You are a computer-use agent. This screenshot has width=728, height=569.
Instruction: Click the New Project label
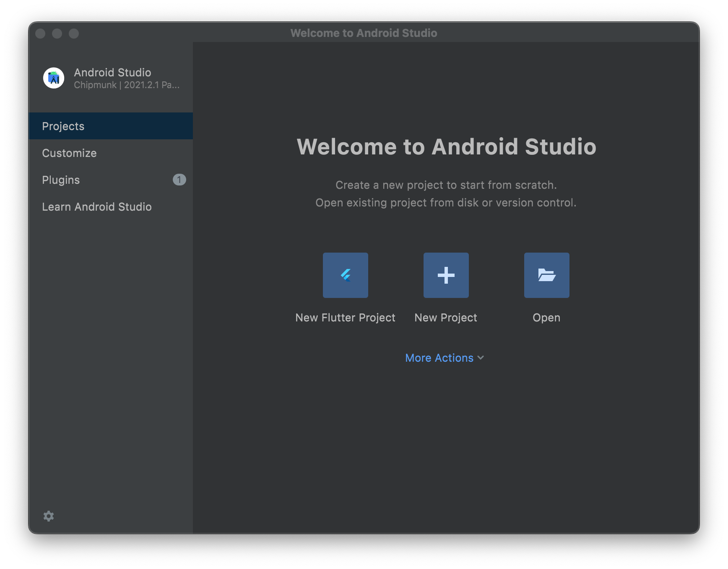tap(445, 318)
